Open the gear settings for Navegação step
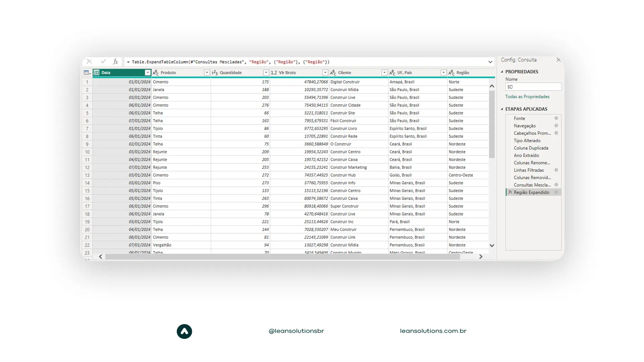Image resolution: width=644 pixels, height=362 pixels. 556,126
